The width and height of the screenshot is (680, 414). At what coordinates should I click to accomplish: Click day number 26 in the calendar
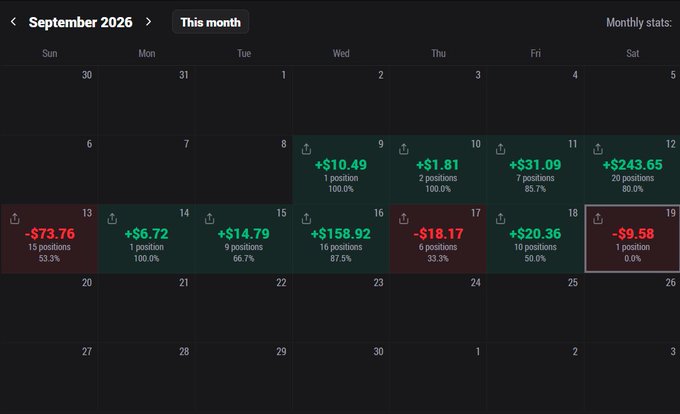click(x=670, y=283)
